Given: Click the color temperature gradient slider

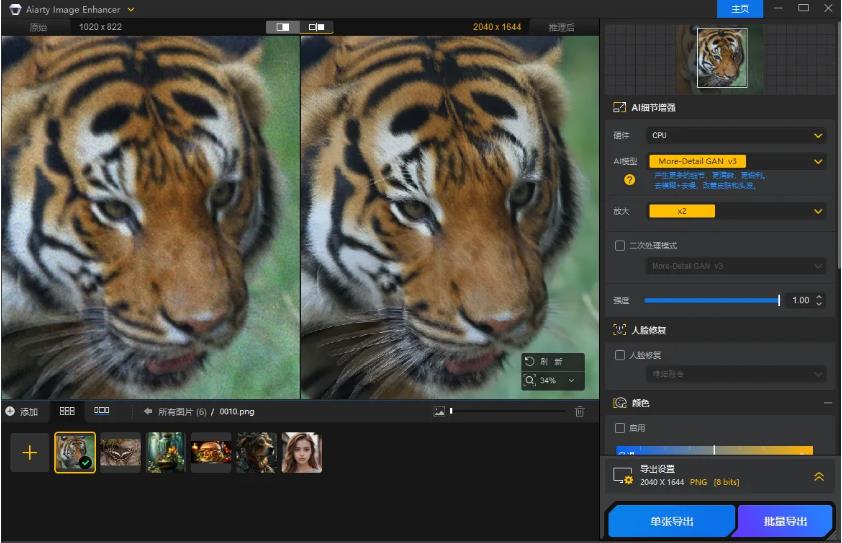Looking at the screenshot, I should tap(714, 450).
